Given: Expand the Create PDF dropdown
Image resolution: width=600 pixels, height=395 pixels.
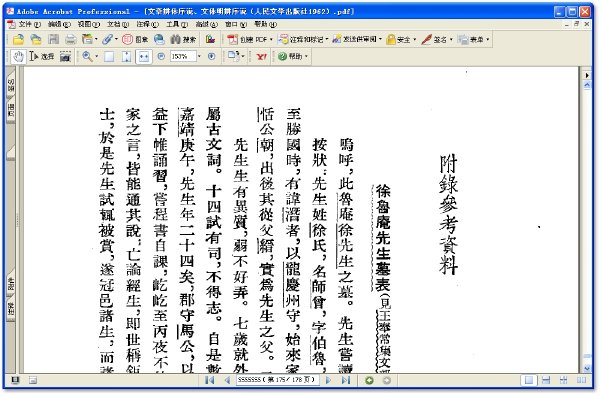Looking at the screenshot, I should click(x=271, y=39).
